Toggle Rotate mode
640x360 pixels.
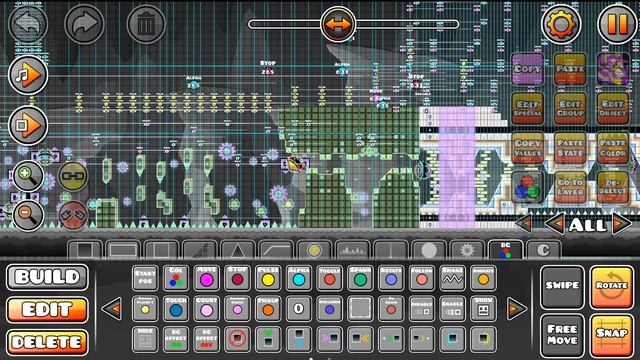(611, 287)
